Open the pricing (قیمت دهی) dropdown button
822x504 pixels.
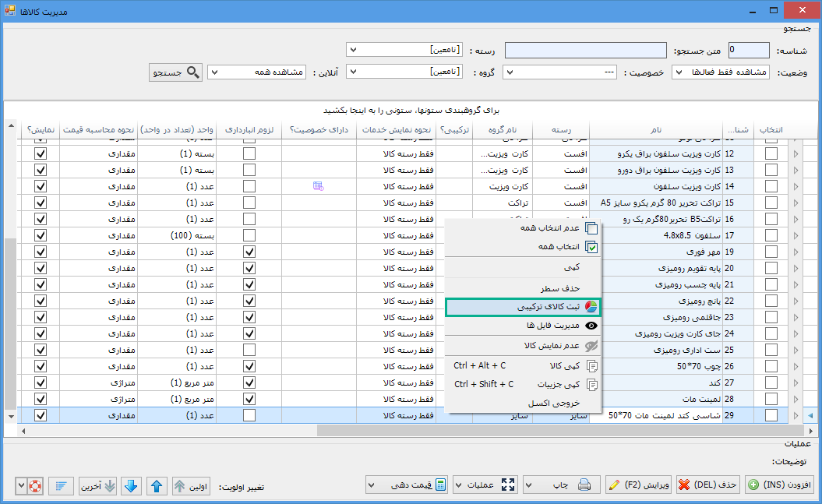pos(407,485)
